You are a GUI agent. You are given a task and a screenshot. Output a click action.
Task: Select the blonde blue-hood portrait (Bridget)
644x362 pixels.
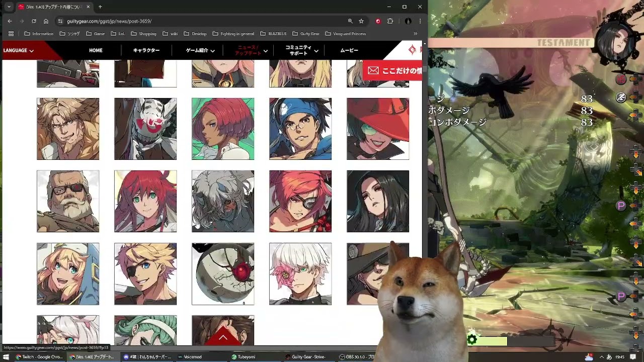tap(68, 274)
